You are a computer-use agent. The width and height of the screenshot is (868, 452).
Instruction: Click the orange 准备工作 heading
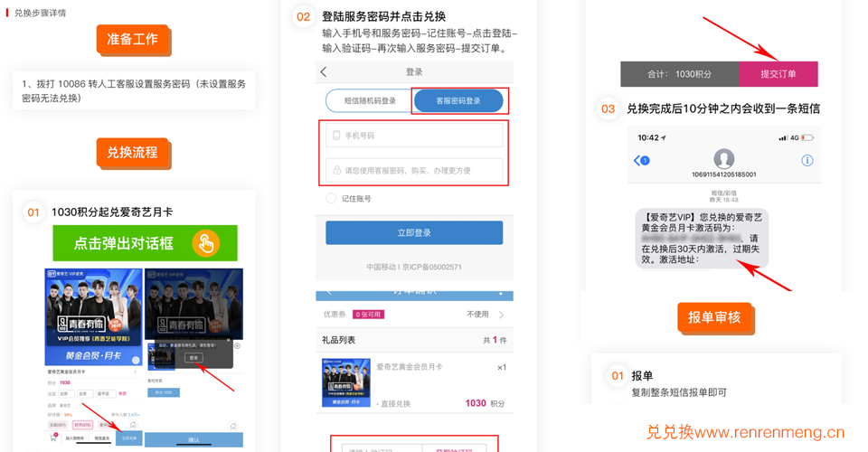(x=132, y=39)
